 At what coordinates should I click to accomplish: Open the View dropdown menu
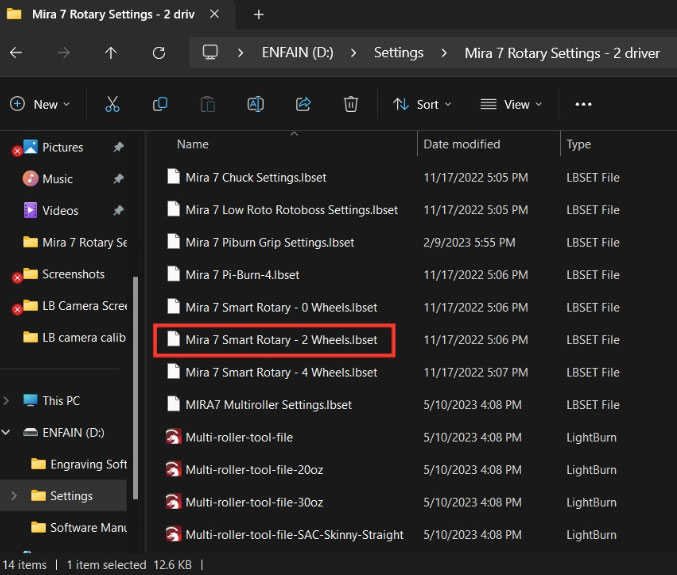pos(511,104)
